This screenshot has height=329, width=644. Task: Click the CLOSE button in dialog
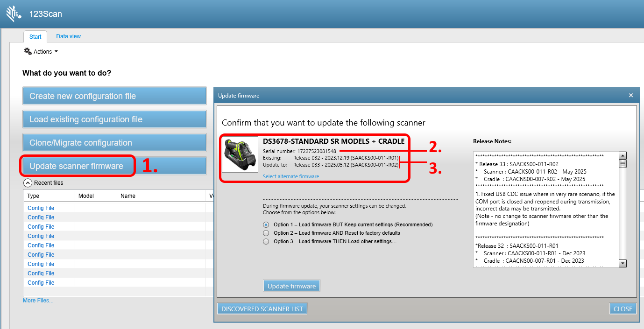tap(623, 309)
